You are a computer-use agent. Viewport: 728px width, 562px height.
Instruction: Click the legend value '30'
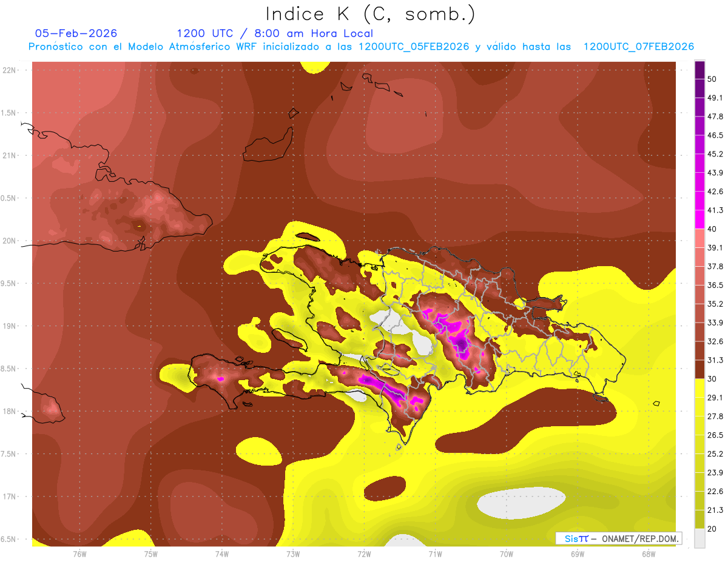click(x=713, y=379)
